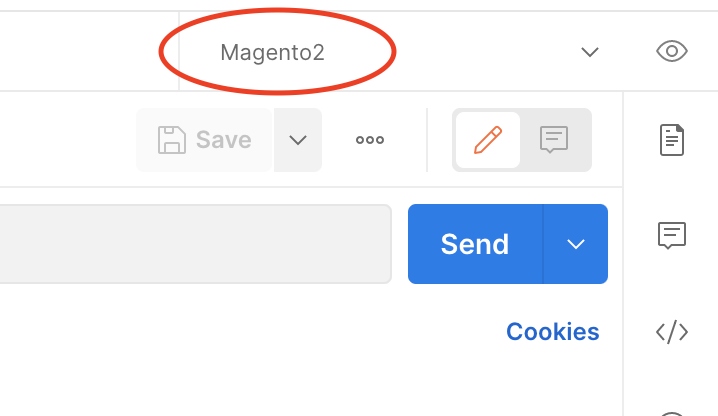The image size is (718, 416).
Task: Switch to comment mode in mode toggle
Action: [x=554, y=140]
